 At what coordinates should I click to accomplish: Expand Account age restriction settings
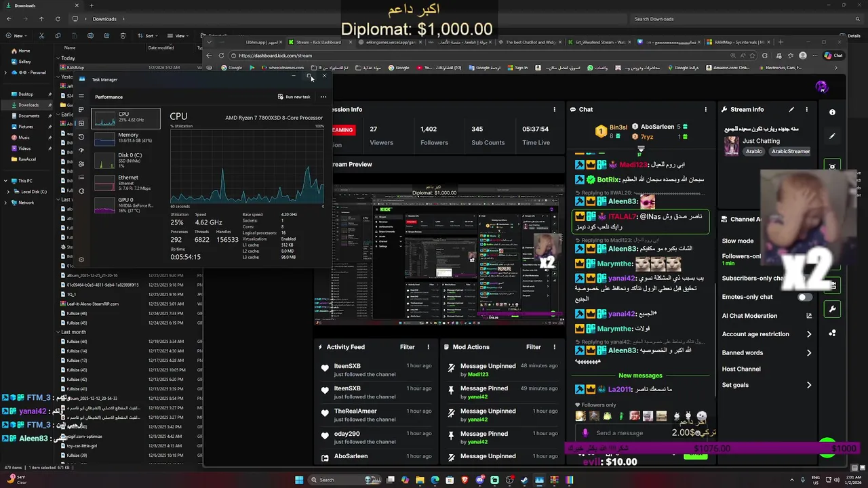(x=809, y=334)
